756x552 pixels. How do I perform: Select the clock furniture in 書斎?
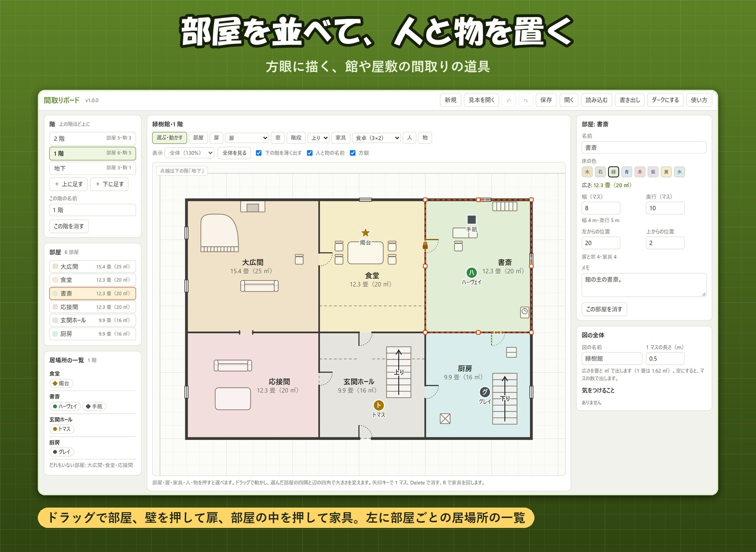tap(524, 311)
